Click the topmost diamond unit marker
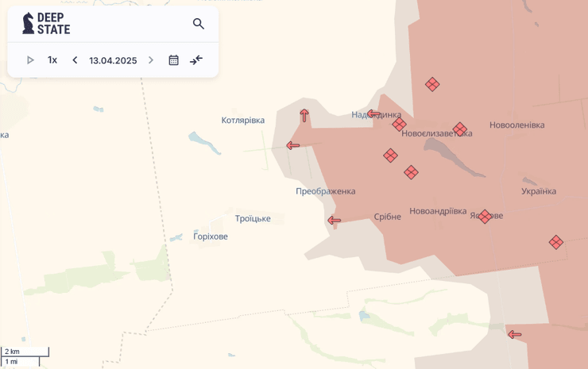 pos(432,84)
